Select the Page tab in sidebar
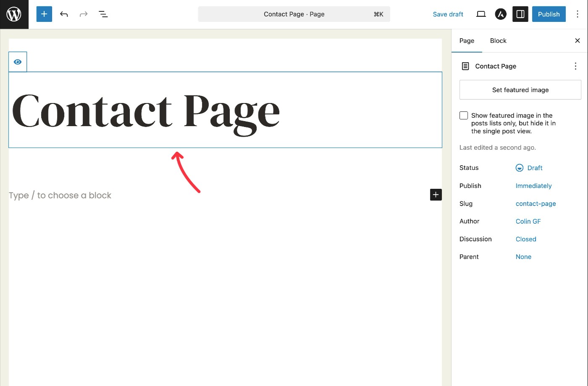 [x=467, y=41]
